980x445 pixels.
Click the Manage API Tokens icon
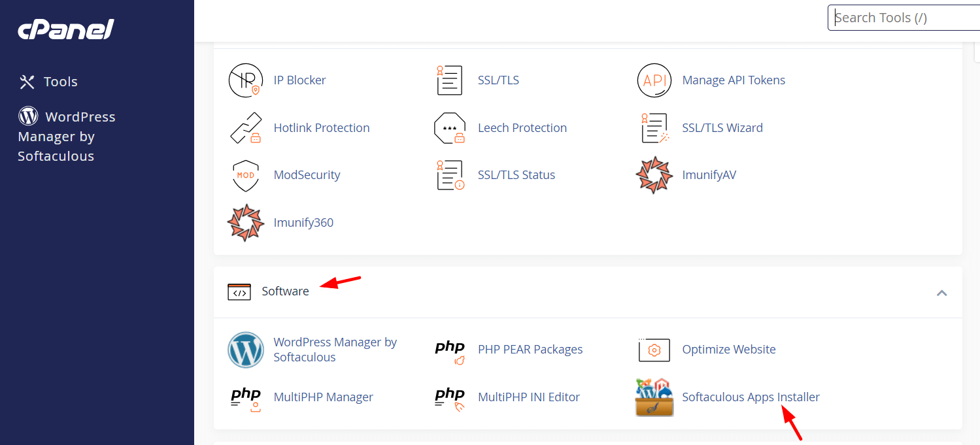[x=654, y=80]
